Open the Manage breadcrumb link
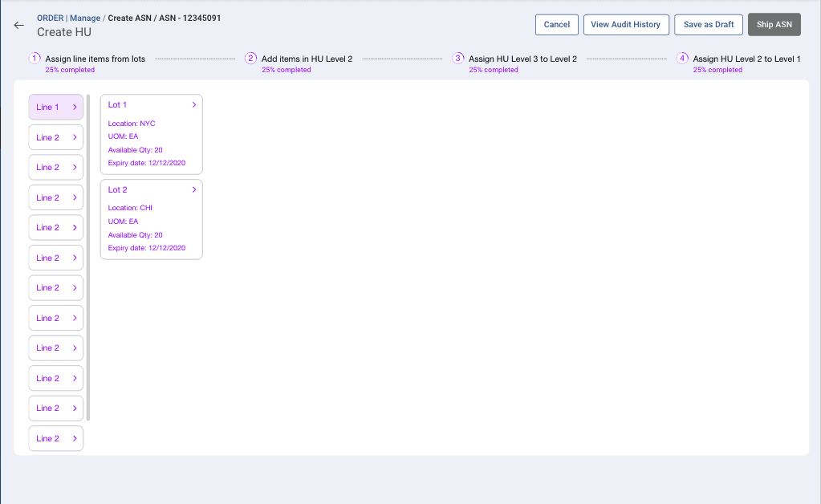Screen dimensions: 821x504 pyautogui.click(x=85, y=18)
